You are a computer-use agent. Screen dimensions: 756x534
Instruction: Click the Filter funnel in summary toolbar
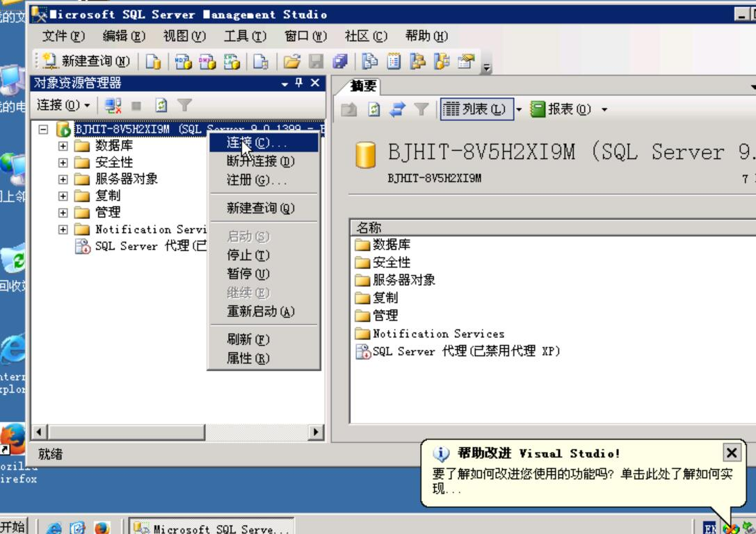tap(421, 109)
